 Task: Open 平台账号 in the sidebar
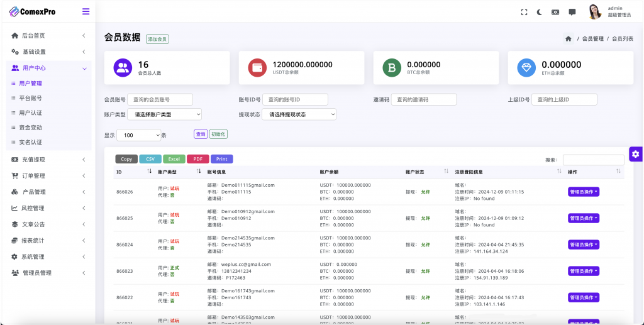[31, 98]
